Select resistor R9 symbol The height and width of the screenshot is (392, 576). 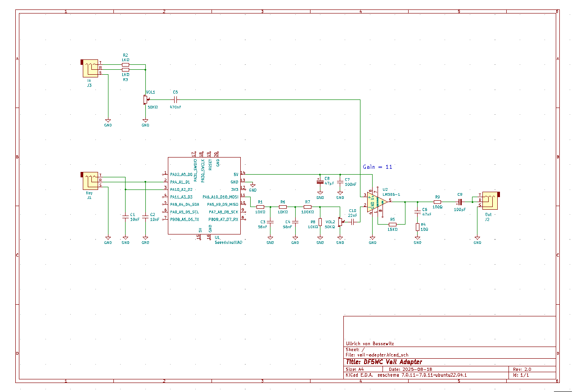437,202
